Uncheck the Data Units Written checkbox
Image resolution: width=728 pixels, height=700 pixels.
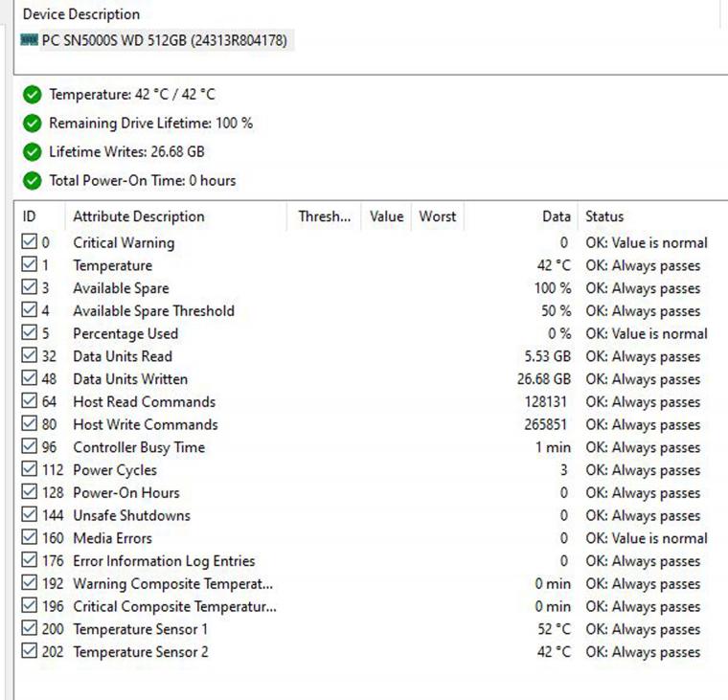(29, 379)
